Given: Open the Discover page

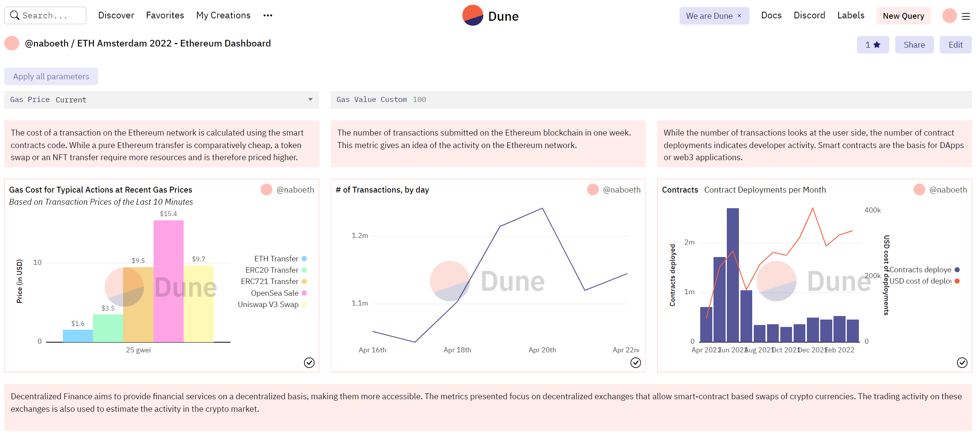Looking at the screenshot, I should tap(116, 15).
